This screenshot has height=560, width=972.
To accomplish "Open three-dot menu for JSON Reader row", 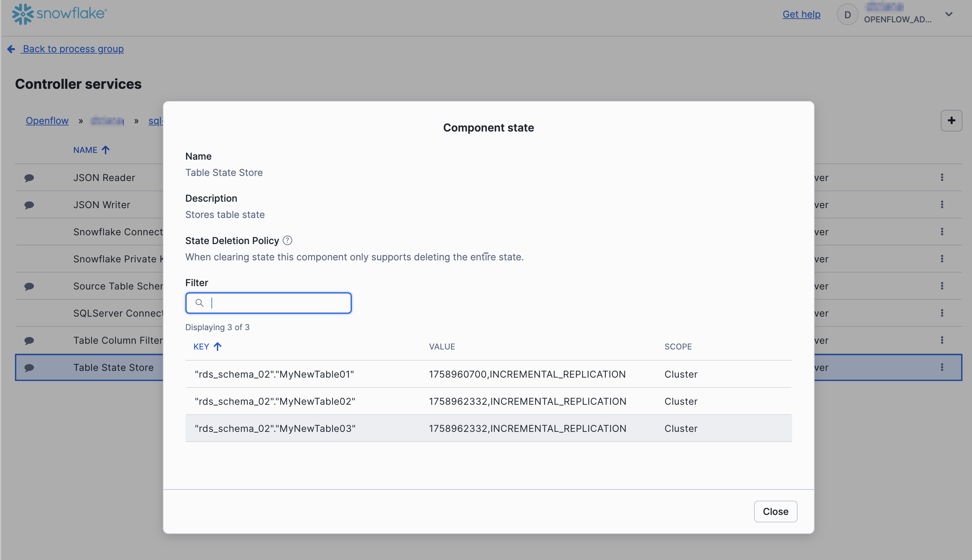I will [x=942, y=177].
